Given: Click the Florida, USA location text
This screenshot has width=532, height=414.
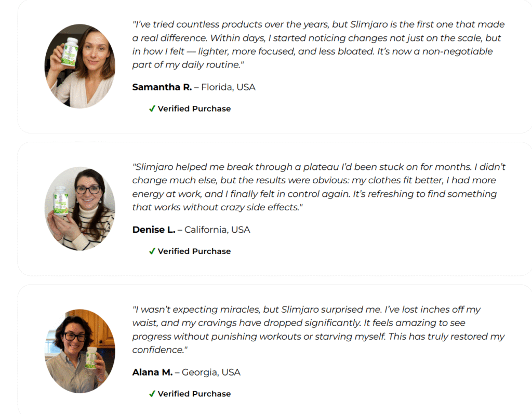Looking at the screenshot, I should click(229, 87).
